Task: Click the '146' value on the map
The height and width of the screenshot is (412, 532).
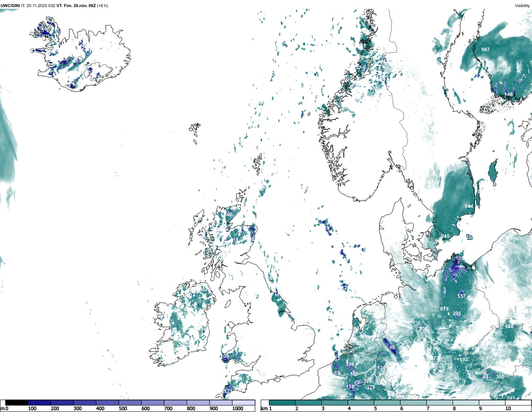Action: (509, 95)
